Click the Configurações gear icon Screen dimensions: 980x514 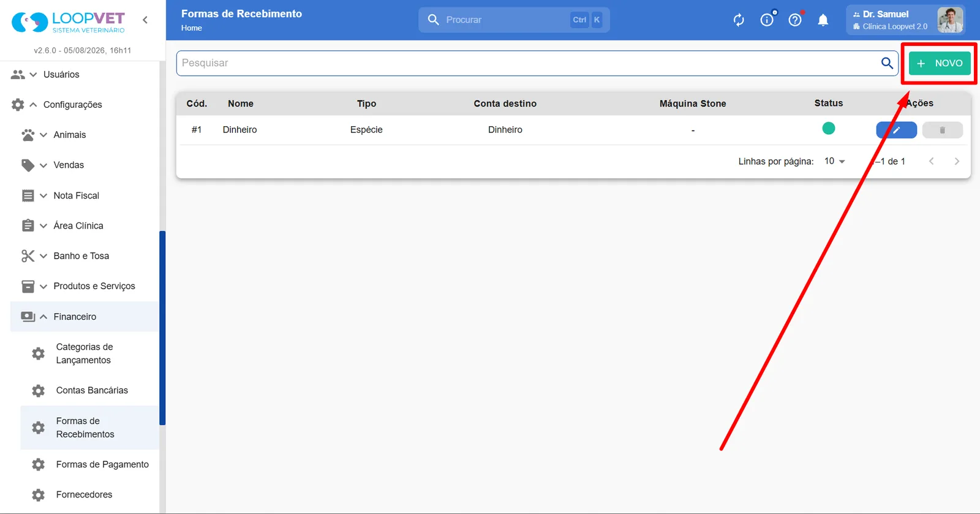pyautogui.click(x=18, y=105)
